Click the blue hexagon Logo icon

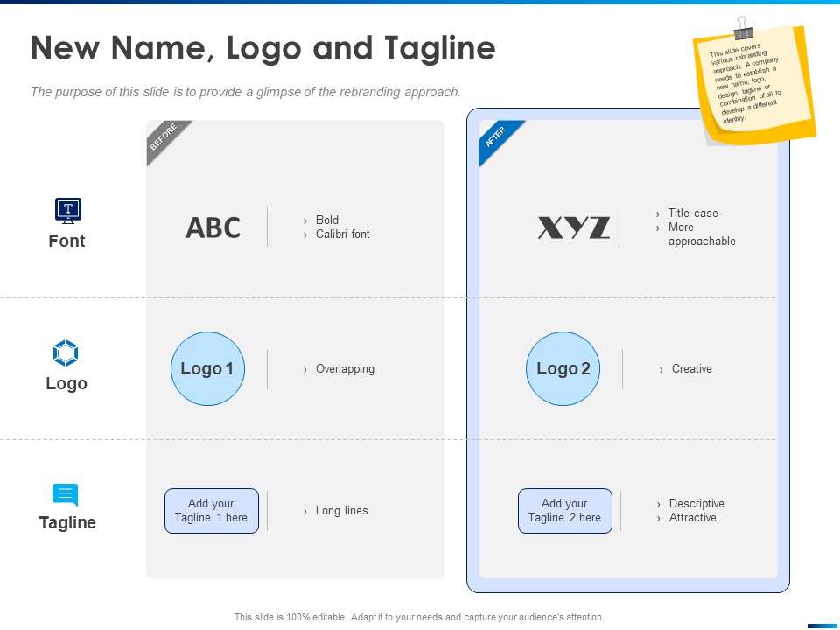pyautogui.click(x=66, y=353)
